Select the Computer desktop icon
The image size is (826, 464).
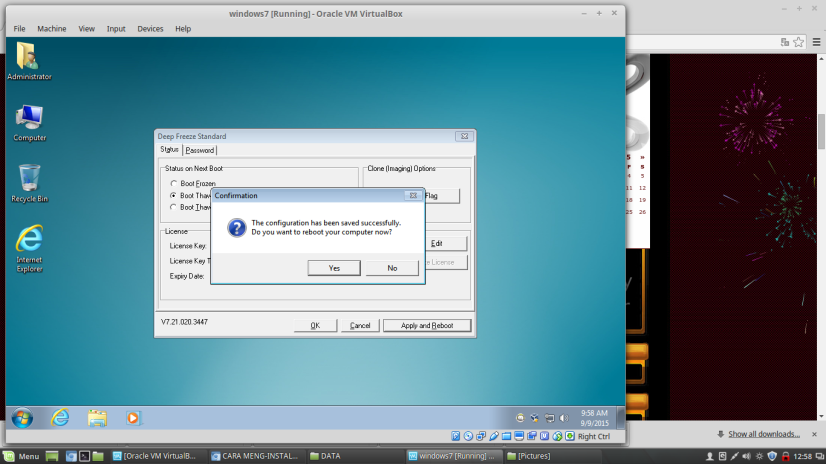click(x=29, y=123)
